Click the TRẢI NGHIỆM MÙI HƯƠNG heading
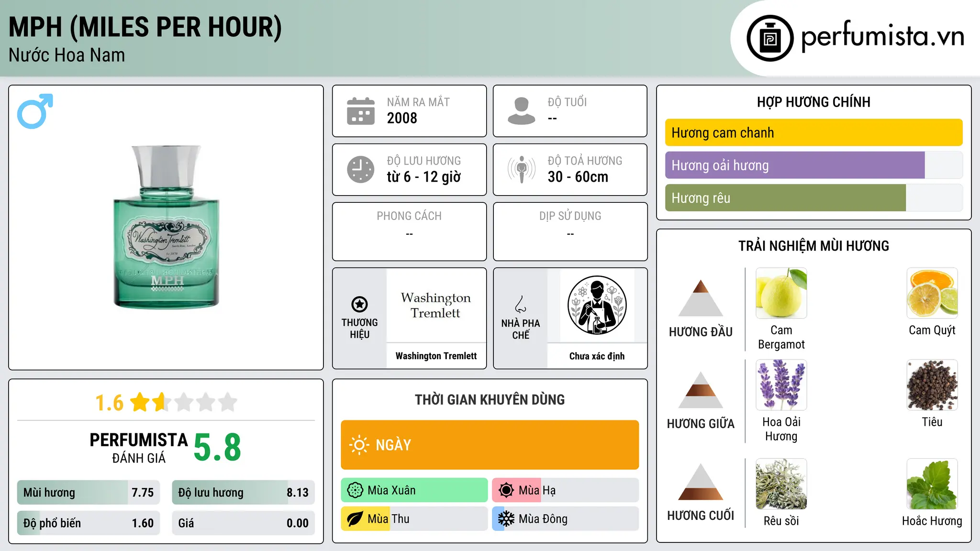The width and height of the screenshot is (980, 551). coord(813,246)
